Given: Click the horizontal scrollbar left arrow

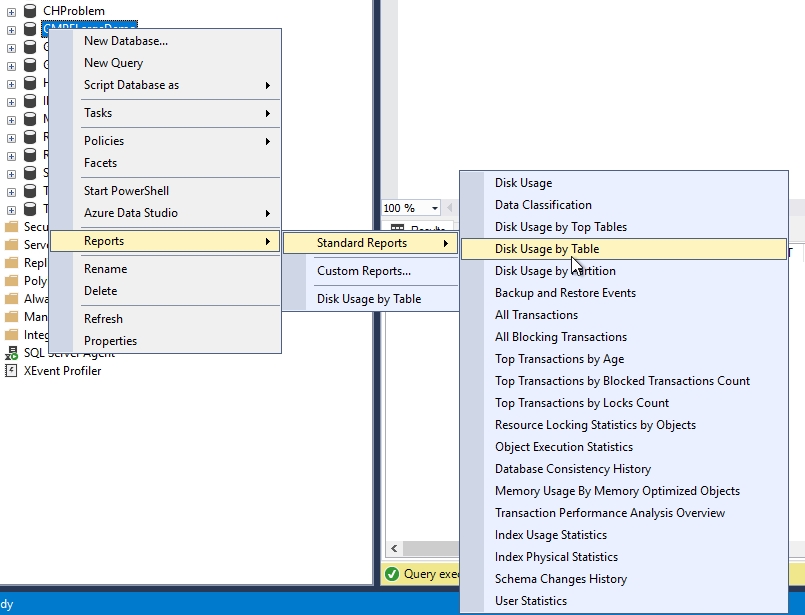Looking at the screenshot, I should coord(392,548).
